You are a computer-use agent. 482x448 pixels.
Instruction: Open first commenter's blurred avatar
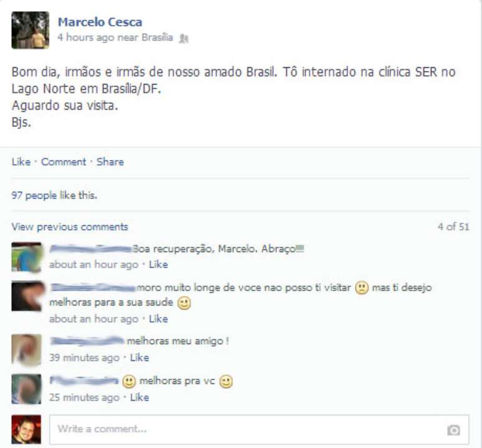click(26, 258)
